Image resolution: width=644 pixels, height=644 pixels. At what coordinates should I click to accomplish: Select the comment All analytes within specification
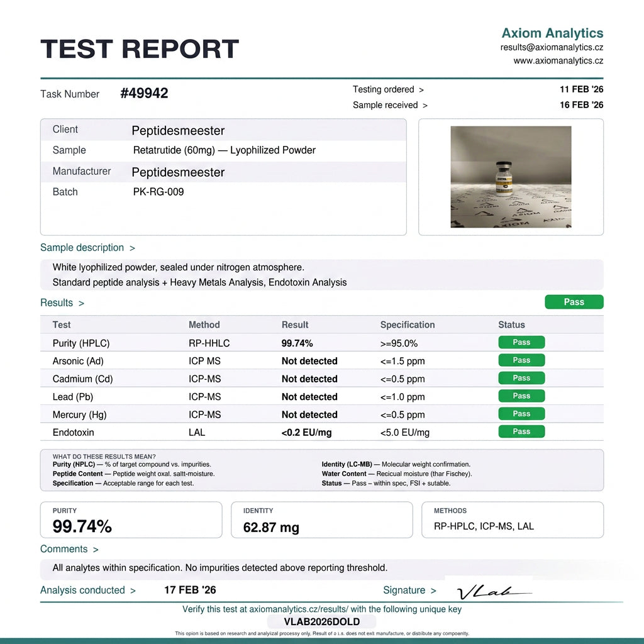117,568
